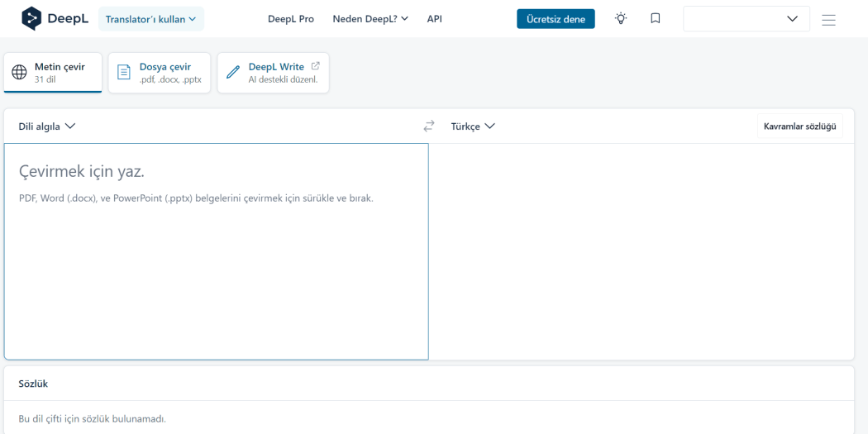Click the Ücretsiz dene button
Screen dimensions: 868x434
pyautogui.click(x=556, y=19)
